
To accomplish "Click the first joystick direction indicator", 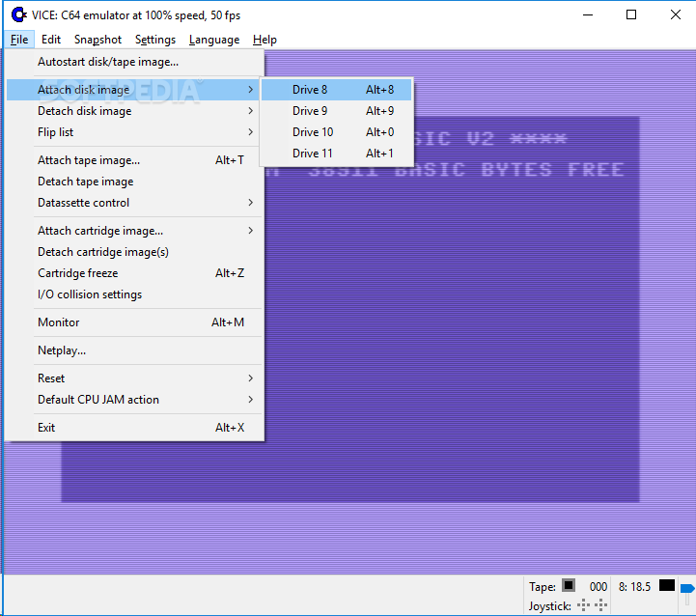I will 584,605.
